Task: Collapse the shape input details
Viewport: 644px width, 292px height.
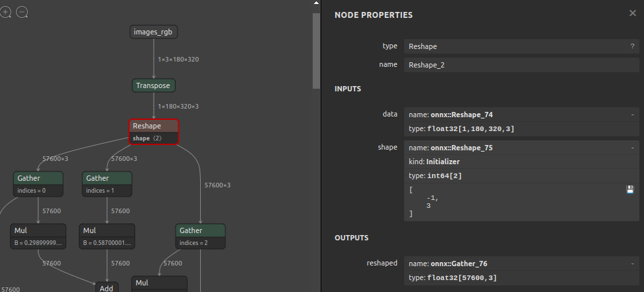Action: (633, 148)
